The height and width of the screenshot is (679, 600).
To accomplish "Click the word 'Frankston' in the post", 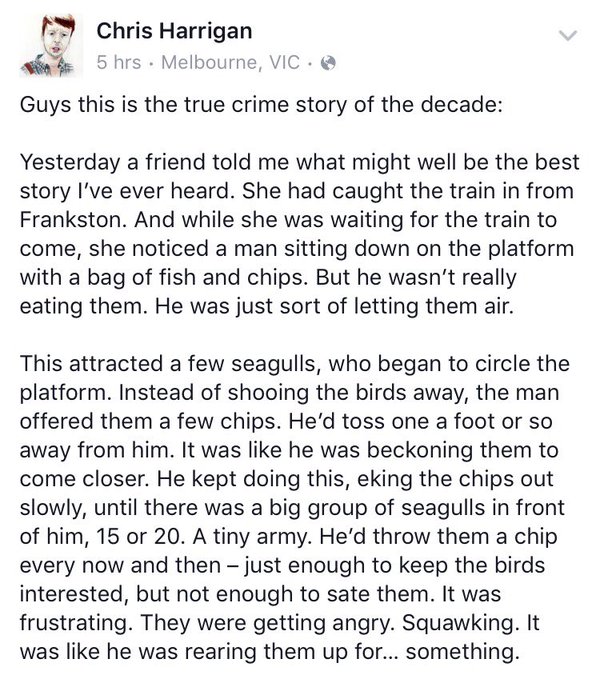I will (x=73, y=220).
